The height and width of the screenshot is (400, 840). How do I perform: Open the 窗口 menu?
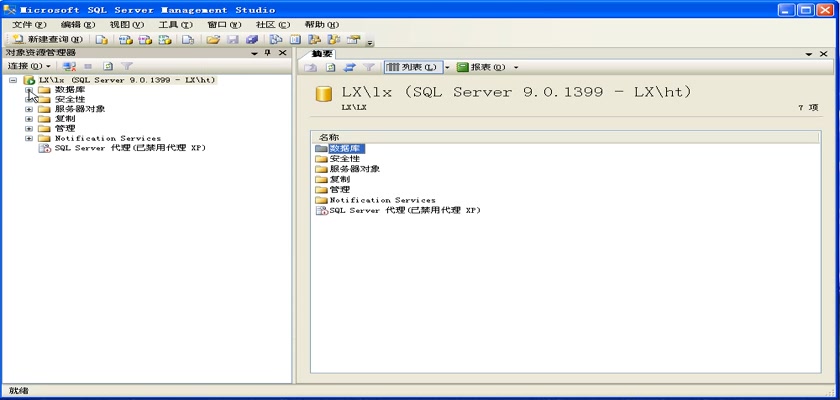click(224, 25)
